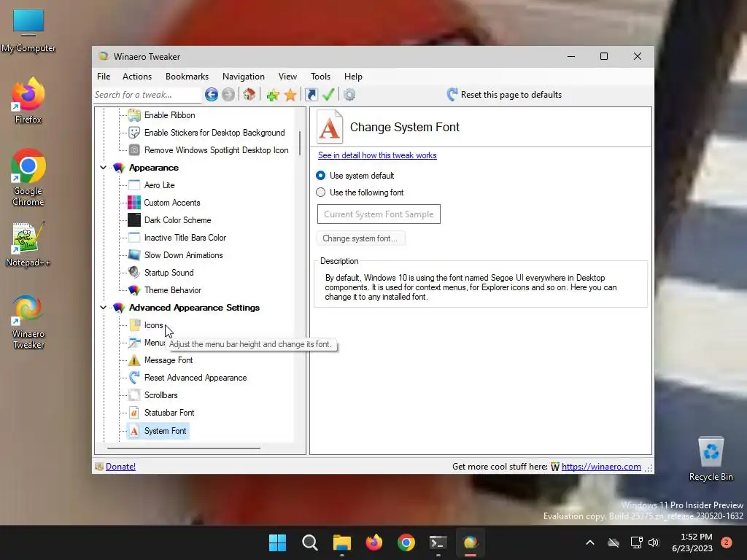
Task: Click the grey forward navigation arrow
Action: point(228,95)
